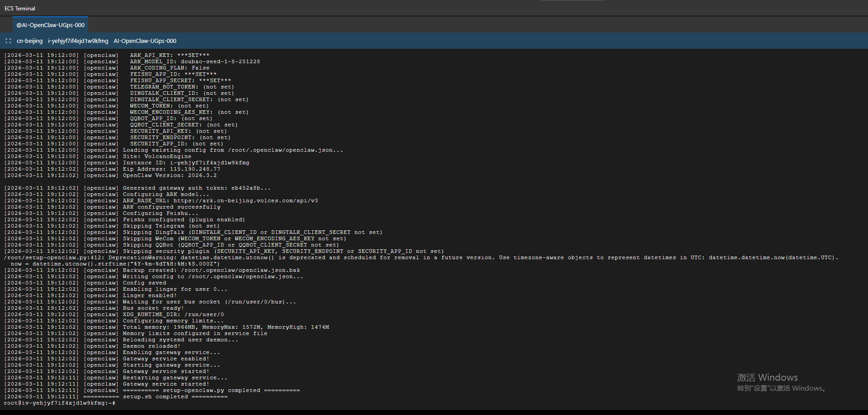Click the ARK_API_KEY ***SET*** line
868x415 pixels.
(107, 56)
